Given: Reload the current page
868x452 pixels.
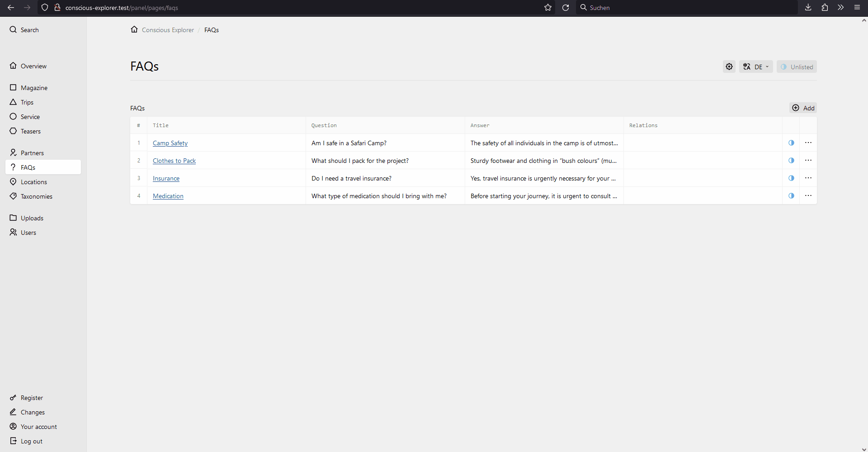Looking at the screenshot, I should 566,8.
